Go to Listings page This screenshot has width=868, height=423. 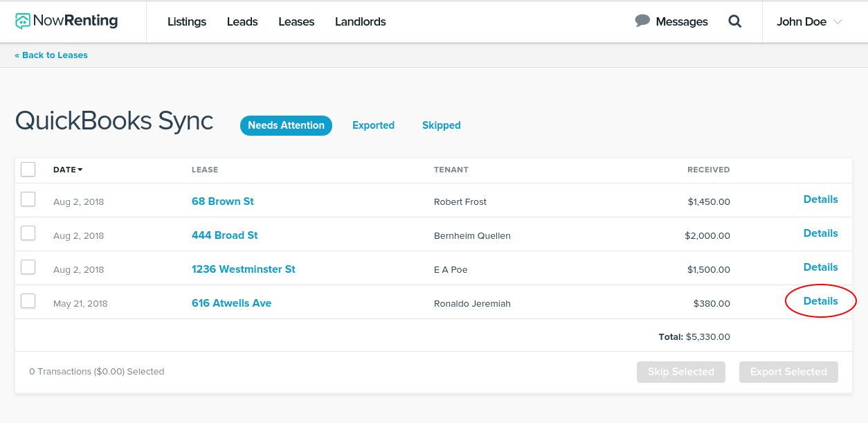click(187, 21)
